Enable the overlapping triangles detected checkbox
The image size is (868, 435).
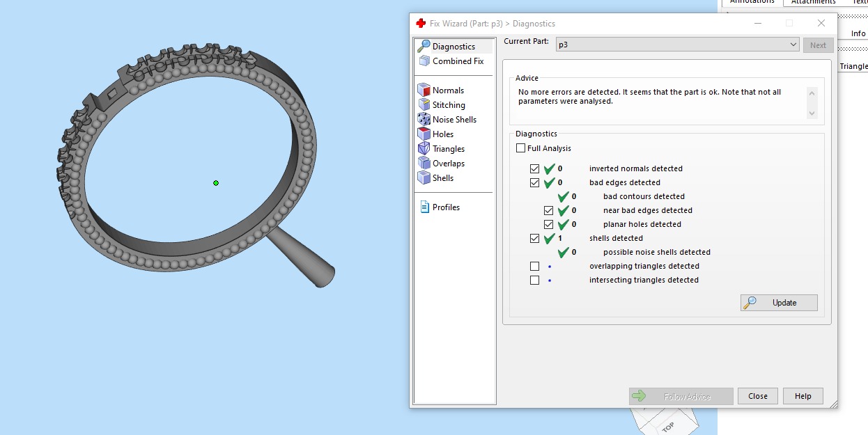pos(534,266)
